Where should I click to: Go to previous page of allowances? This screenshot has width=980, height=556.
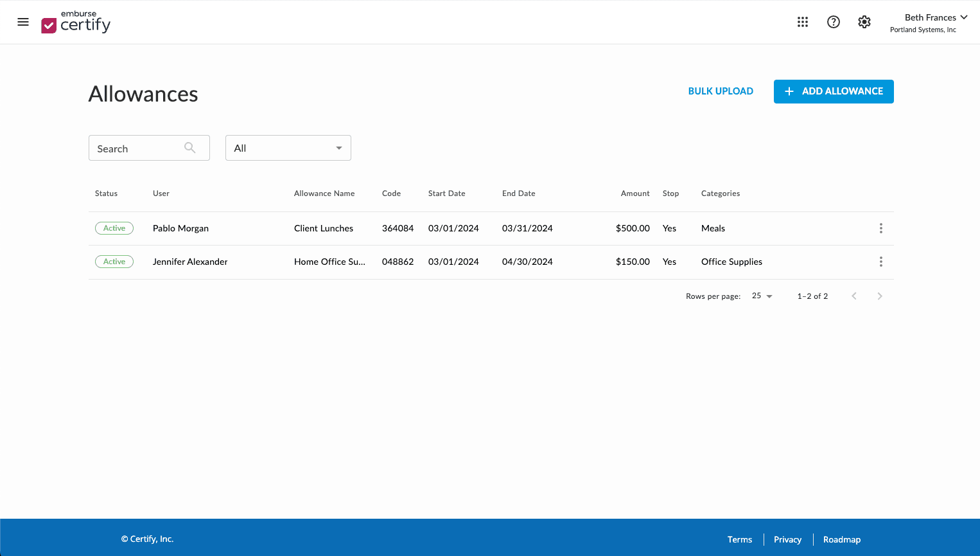click(x=854, y=296)
